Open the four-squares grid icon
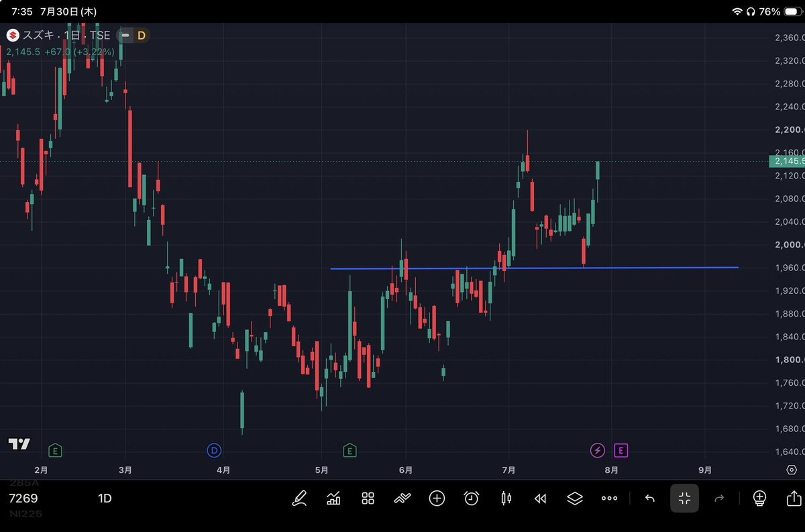Screen dimensions: 805x532 click(x=368, y=498)
